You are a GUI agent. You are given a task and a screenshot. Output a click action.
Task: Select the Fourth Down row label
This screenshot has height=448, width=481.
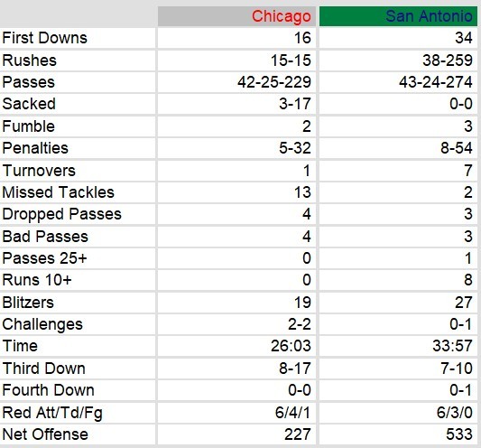[48, 390]
